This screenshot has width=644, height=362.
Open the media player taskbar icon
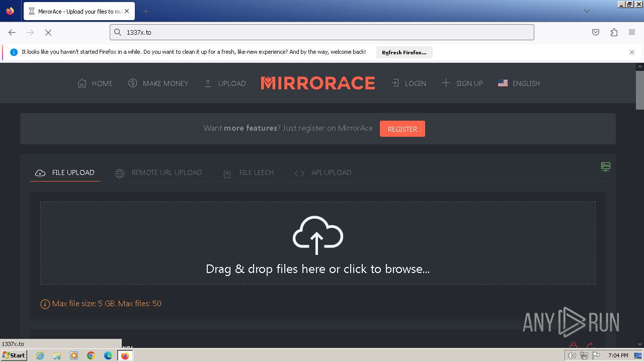(74, 355)
